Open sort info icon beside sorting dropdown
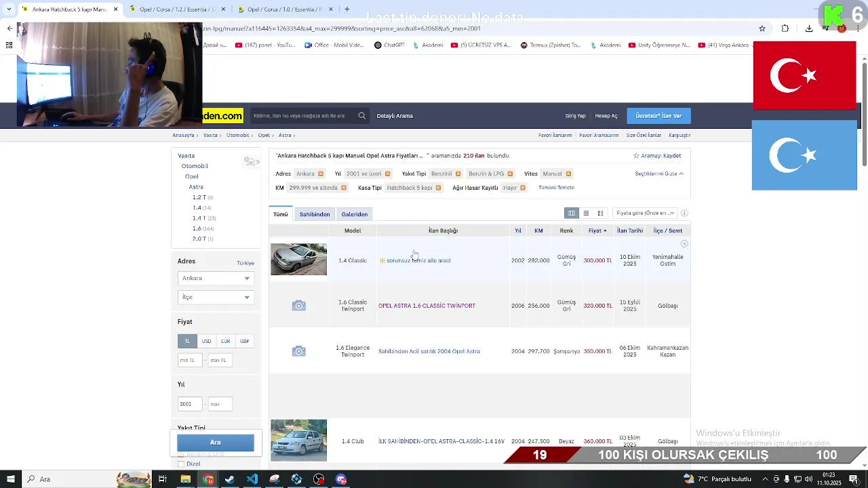868x488 pixels. (x=684, y=213)
